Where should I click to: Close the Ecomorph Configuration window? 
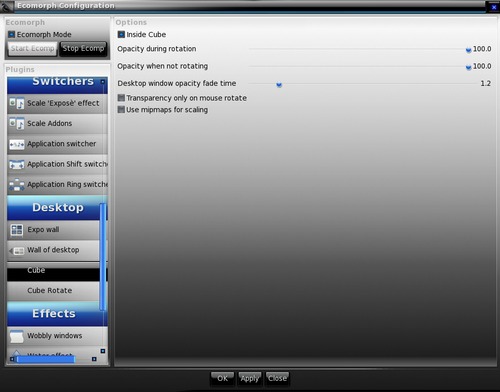[x=494, y=7]
